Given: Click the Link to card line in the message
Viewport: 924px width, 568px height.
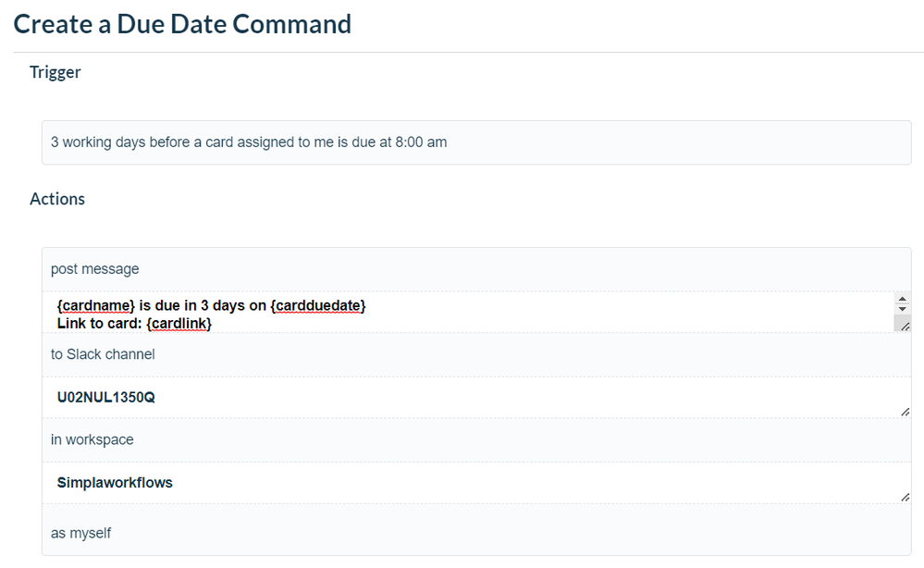Looking at the screenshot, I should point(102,325).
